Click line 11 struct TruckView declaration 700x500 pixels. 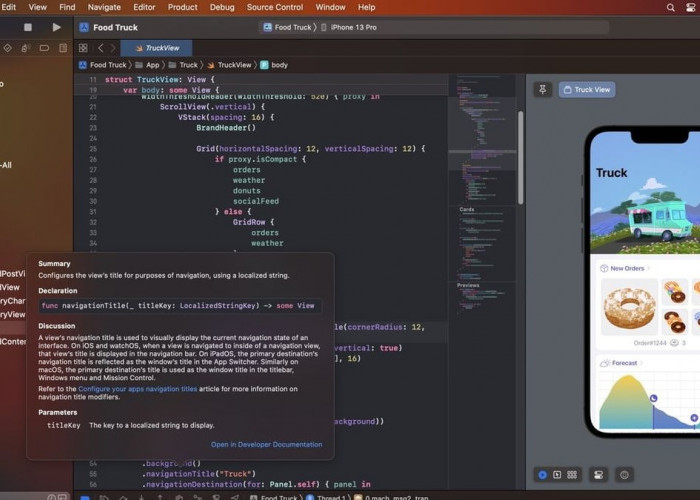pyautogui.click(x=160, y=79)
